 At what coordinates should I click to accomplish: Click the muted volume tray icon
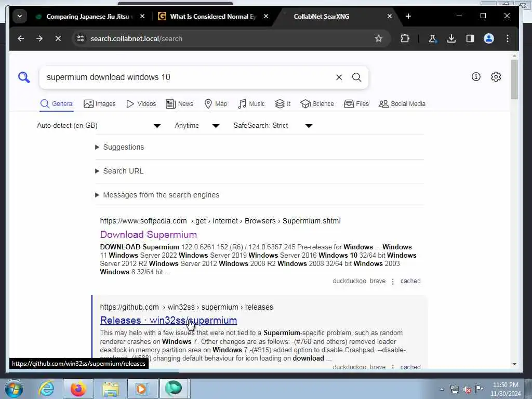pos(467,390)
